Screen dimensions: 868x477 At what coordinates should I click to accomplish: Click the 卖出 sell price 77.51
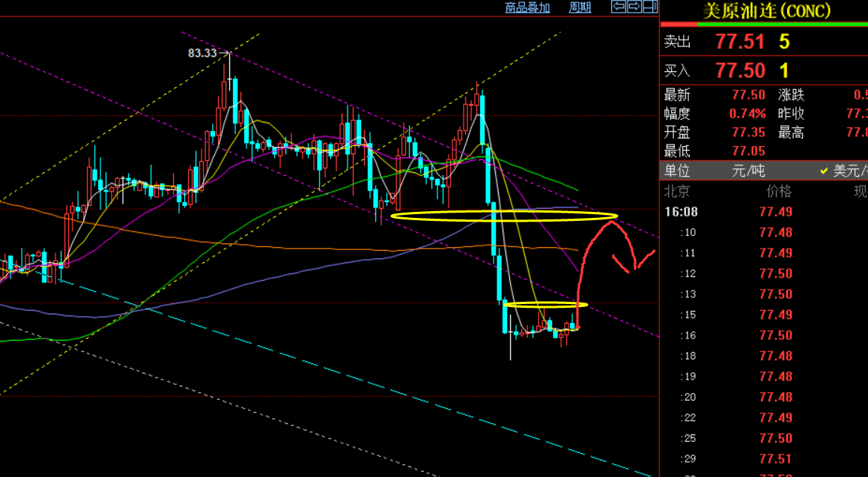(x=740, y=42)
